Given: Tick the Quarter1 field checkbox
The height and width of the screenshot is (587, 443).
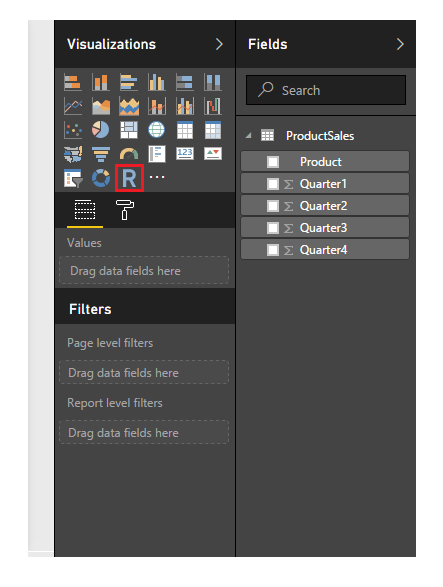Looking at the screenshot, I should point(273,184).
